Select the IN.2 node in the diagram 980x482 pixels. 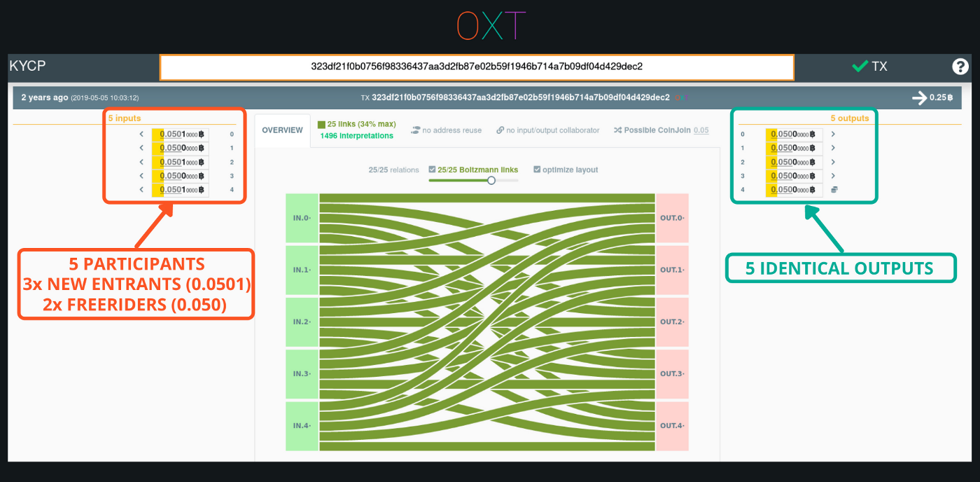pyautogui.click(x=302, y=322)
